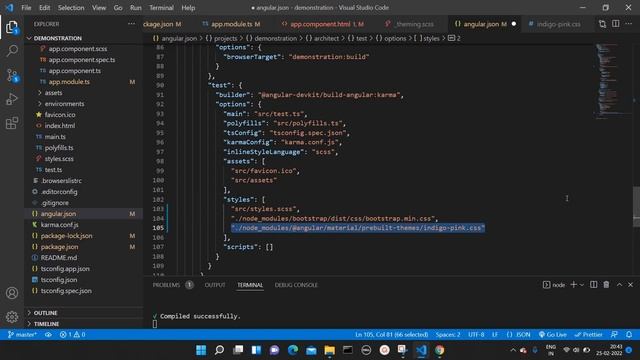The height and width of the screenshot is (360, 640).
Task: Open the File menu
Action: 26,7
